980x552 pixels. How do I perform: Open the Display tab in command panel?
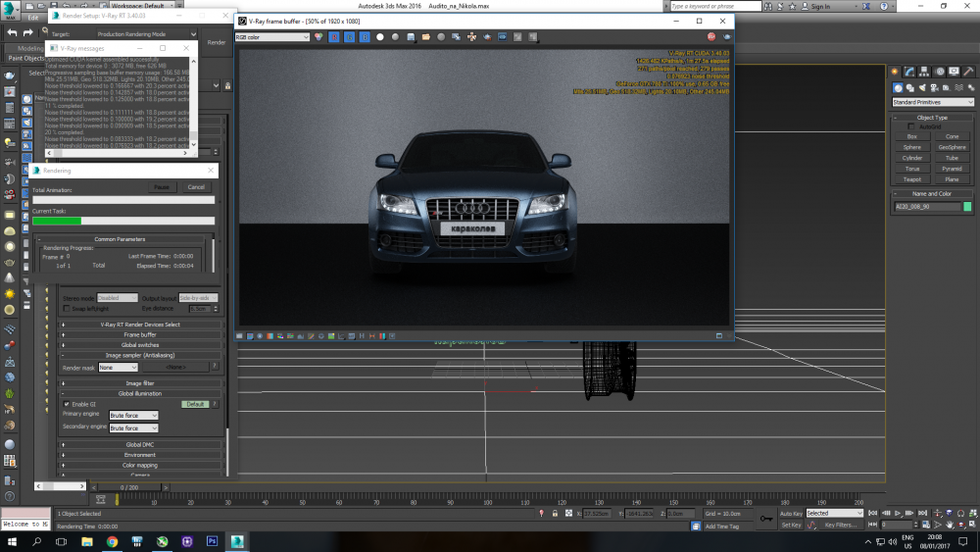pyautogui.click(x=954, y=72)
